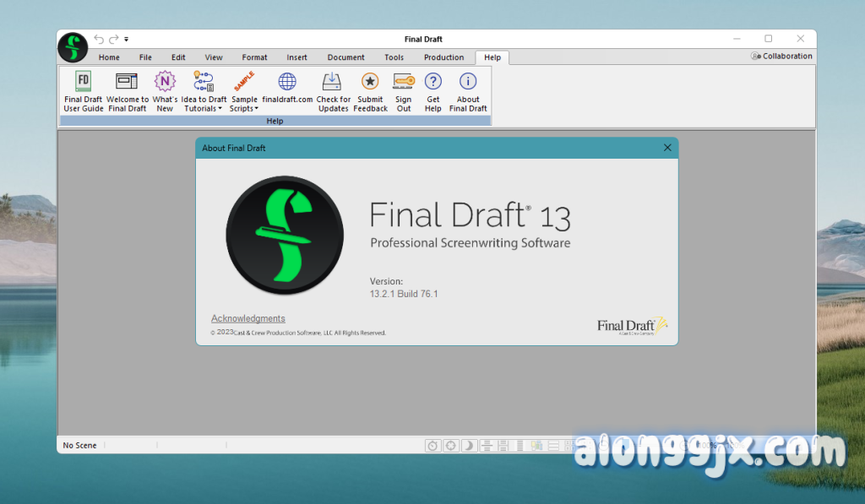Screen dimensions: 865x504
Task: Visit finaldraft.com via the globe icon
Action: [x=287, y=82]
